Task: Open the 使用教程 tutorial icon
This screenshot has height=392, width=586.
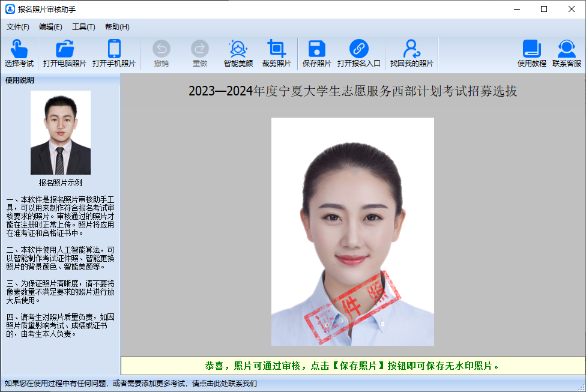Action: (x=532, y=49)
